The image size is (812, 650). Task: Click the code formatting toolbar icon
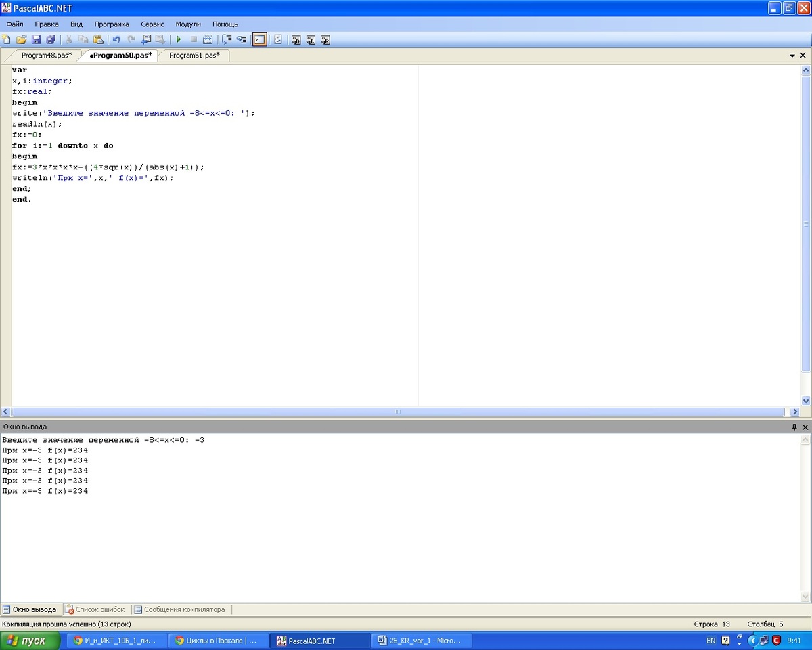[x=278, y=39]
